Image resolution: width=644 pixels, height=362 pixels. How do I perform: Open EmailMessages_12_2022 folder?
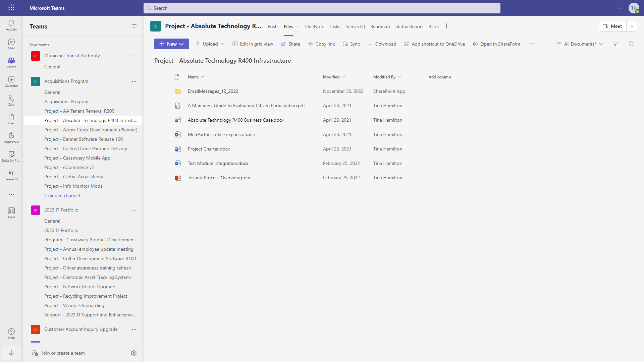point(213,91)
